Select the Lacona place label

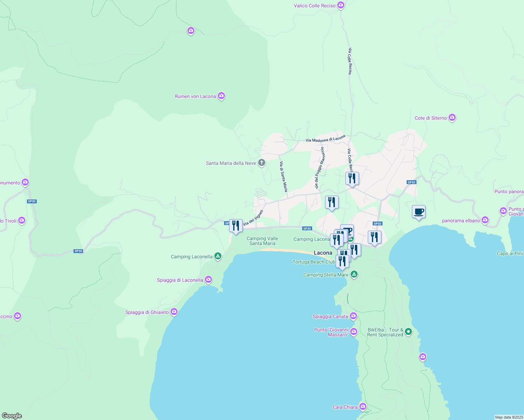tap(323, 253)
